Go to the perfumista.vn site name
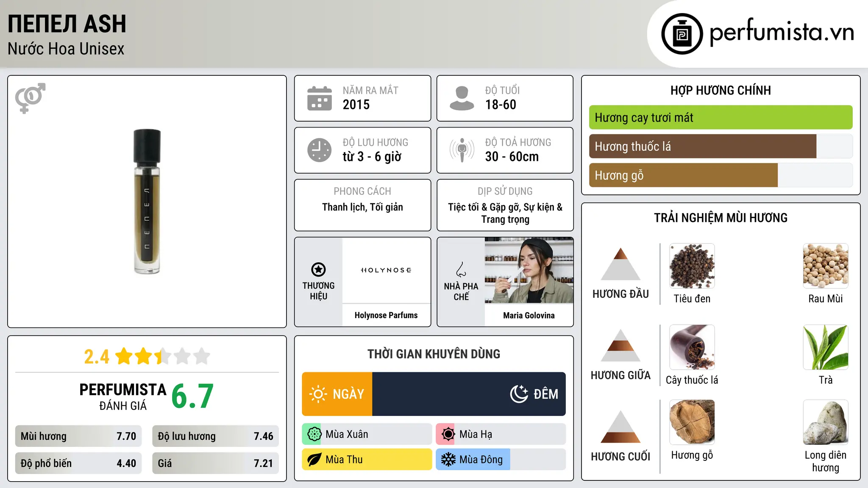This screenshot has width=868, height=488. [x=782, y=32]
